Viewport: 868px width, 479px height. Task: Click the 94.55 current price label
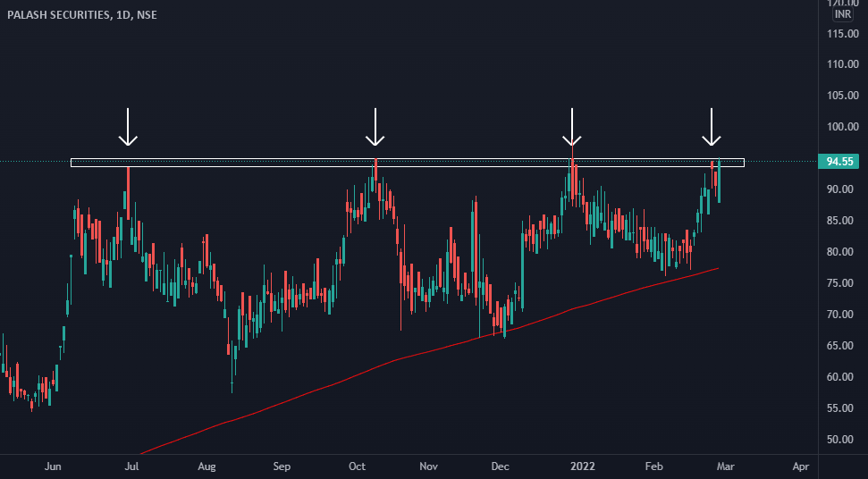pyautogui.click(x=839, y=162)
